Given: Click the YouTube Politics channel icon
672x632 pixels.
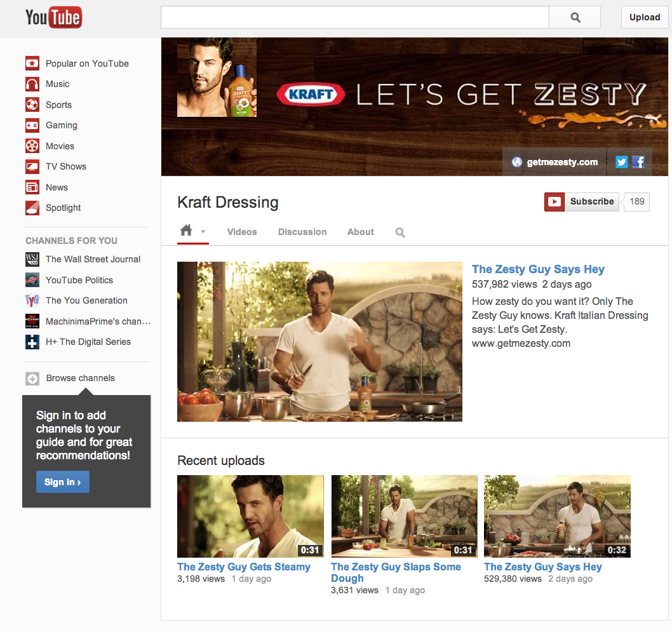Looking at the screenshot, I should (x=32, y=279).
